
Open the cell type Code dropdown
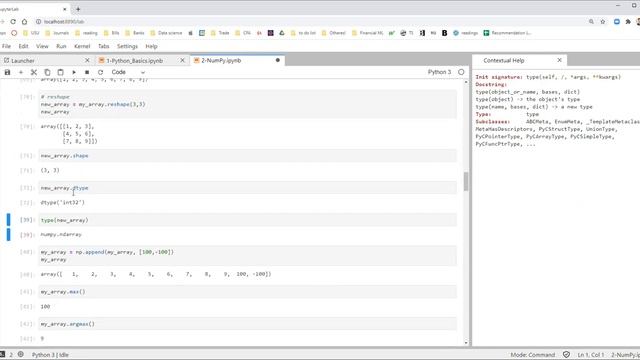point(128,72)
